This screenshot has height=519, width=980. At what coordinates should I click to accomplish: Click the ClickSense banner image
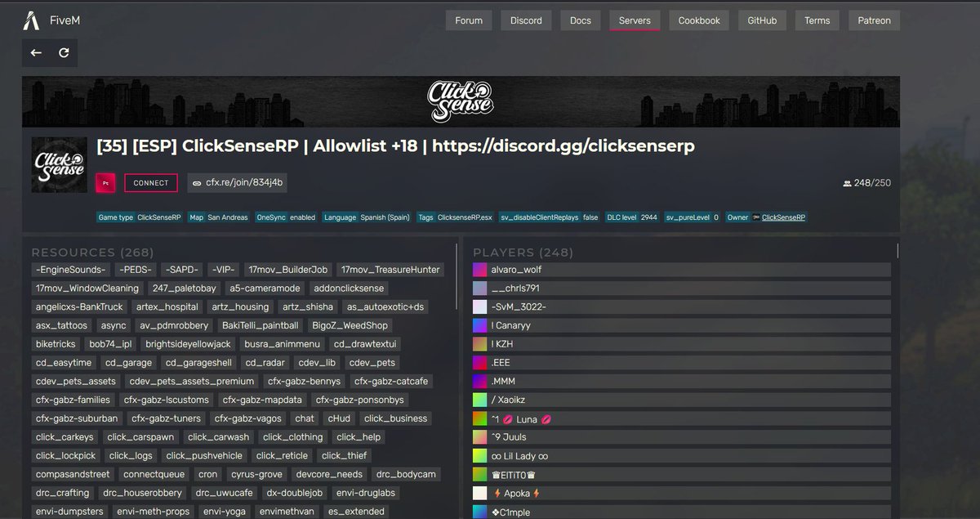tap(461, 101)
